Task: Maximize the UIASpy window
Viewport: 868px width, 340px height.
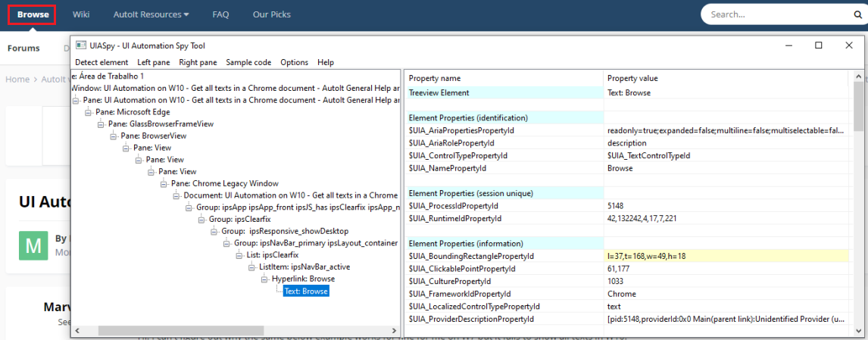Action: (x=819, y=45)
